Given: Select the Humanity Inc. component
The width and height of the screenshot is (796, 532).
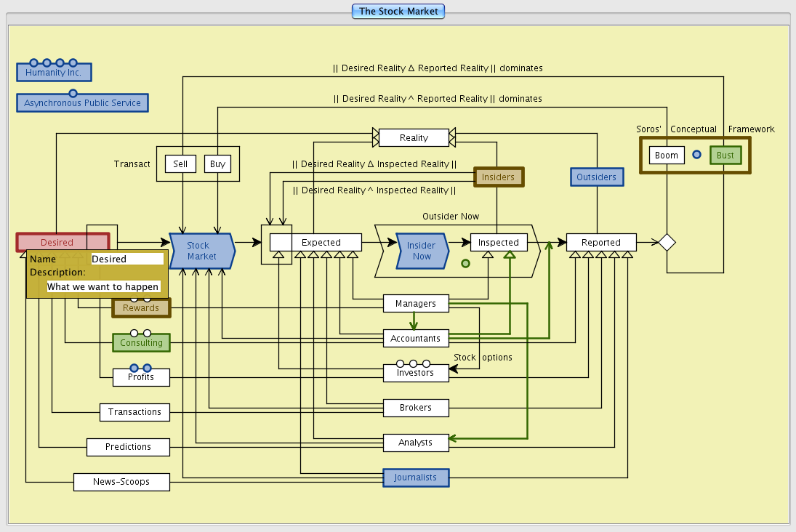Looking at the screenshot, I should coord(54,73).
